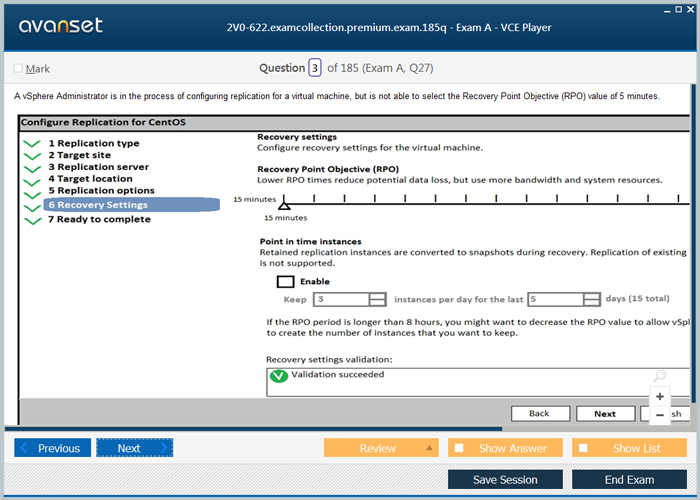This screenshot has height=500, width=700.
Task: Click the avanset logo
Action: [x=61, y=26]
